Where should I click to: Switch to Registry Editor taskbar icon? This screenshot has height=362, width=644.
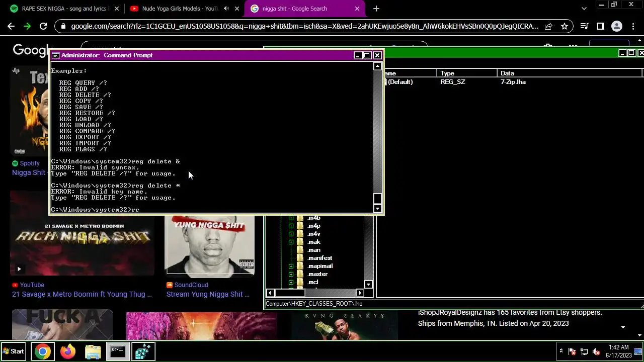coord(143,351)
